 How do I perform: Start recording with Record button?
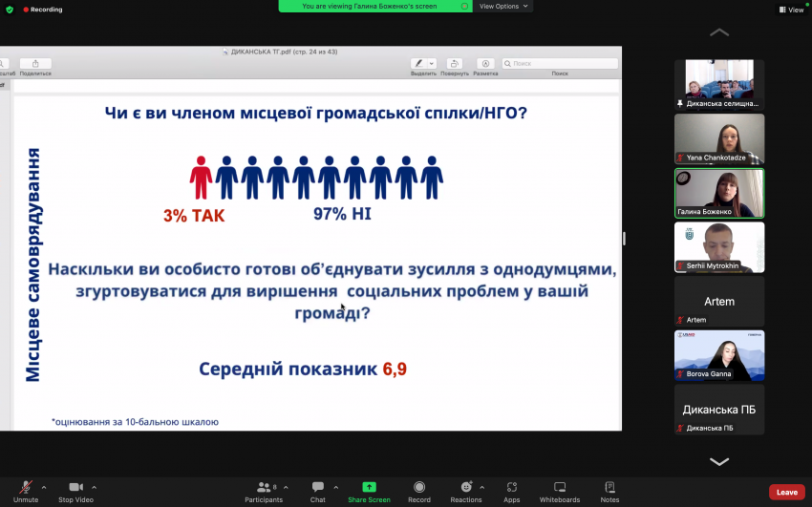point(419,492)
